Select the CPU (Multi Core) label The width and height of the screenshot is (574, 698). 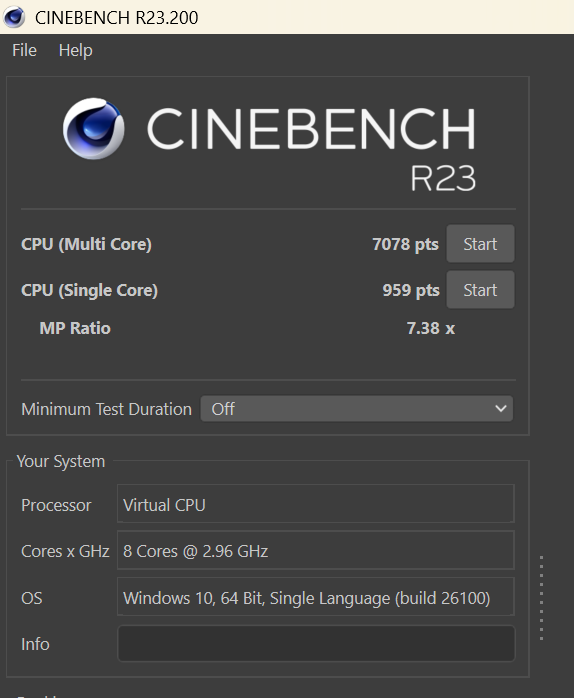tap(86, 244)
